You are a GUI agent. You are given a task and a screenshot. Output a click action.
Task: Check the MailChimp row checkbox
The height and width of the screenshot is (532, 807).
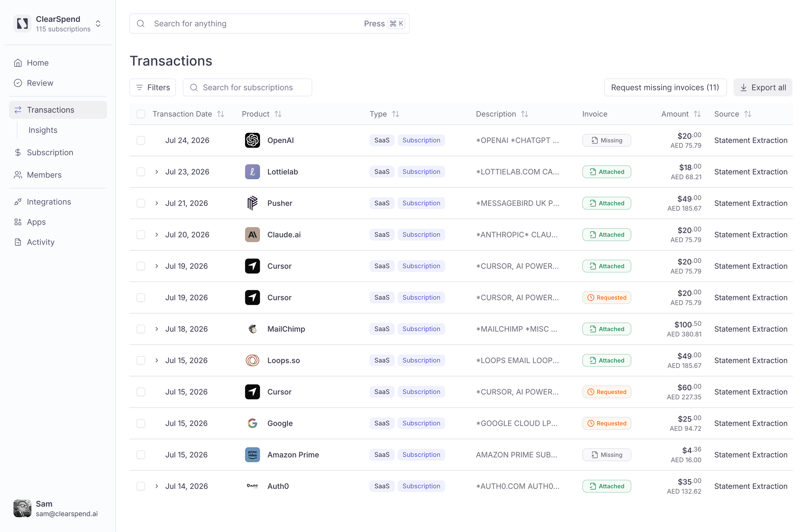[141, 329]
